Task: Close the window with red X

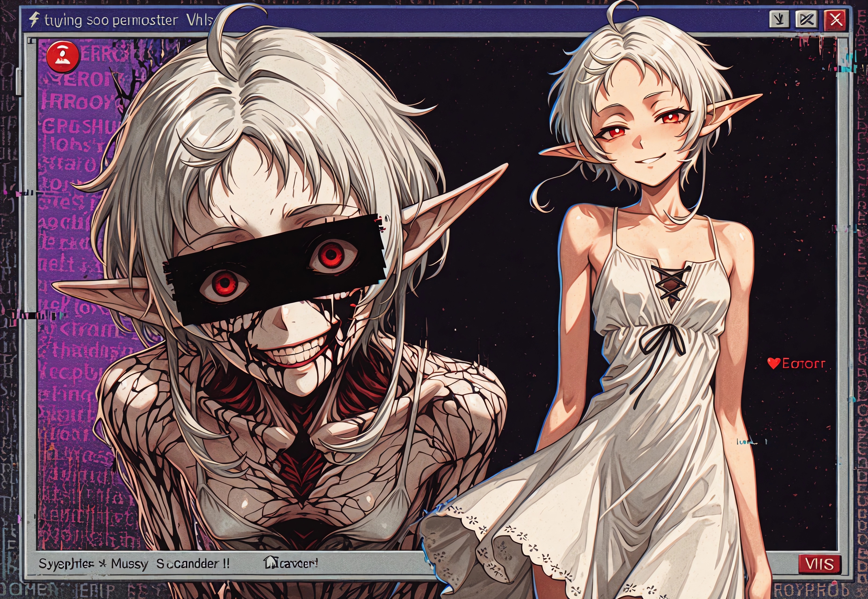Action: [835, 19]
